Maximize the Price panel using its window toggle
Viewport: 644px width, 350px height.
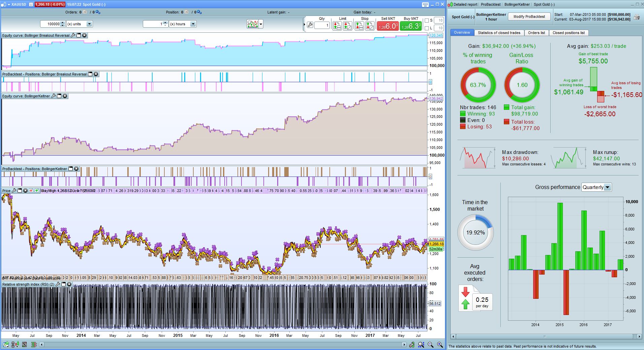tap(20, 191)
